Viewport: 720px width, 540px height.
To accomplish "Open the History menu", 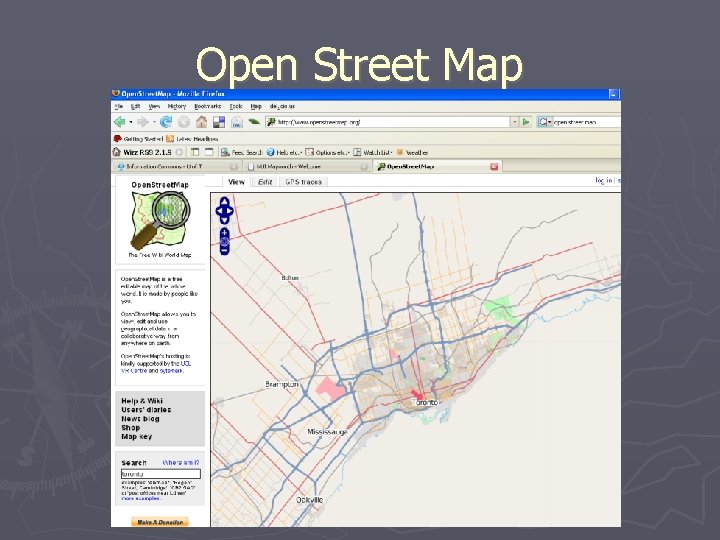I will click(x=177, y=106).
